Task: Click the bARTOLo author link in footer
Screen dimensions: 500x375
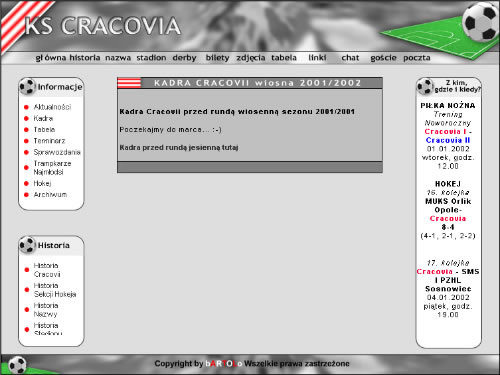Action: [x=224, y=364]
